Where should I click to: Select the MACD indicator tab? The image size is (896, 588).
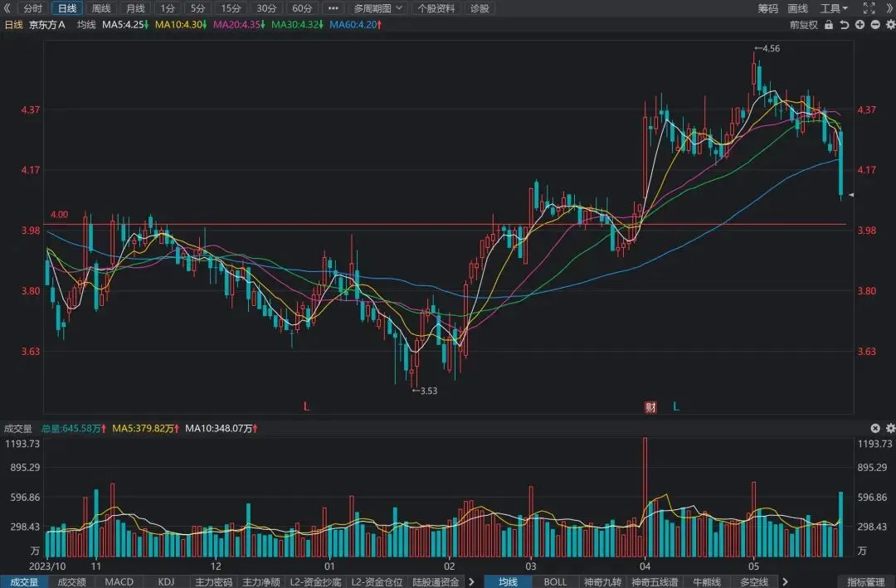click(x=119, y=581)
